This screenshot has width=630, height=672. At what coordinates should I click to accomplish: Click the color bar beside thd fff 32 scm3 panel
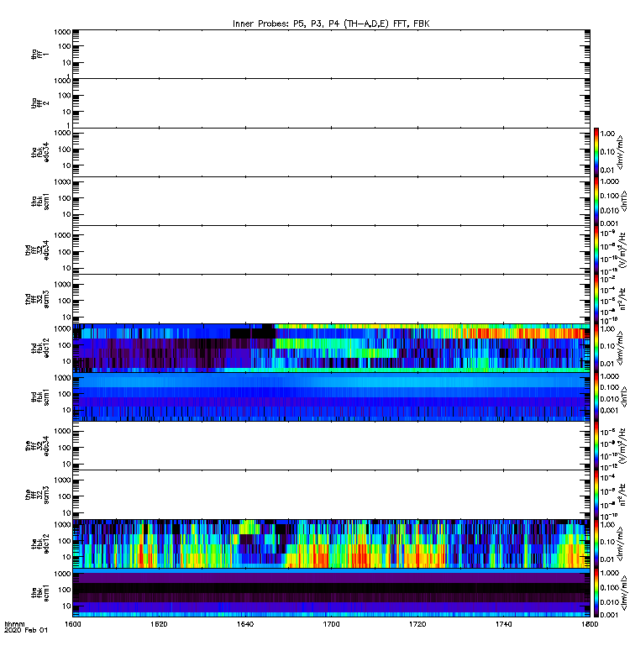[x=596, y=299]
